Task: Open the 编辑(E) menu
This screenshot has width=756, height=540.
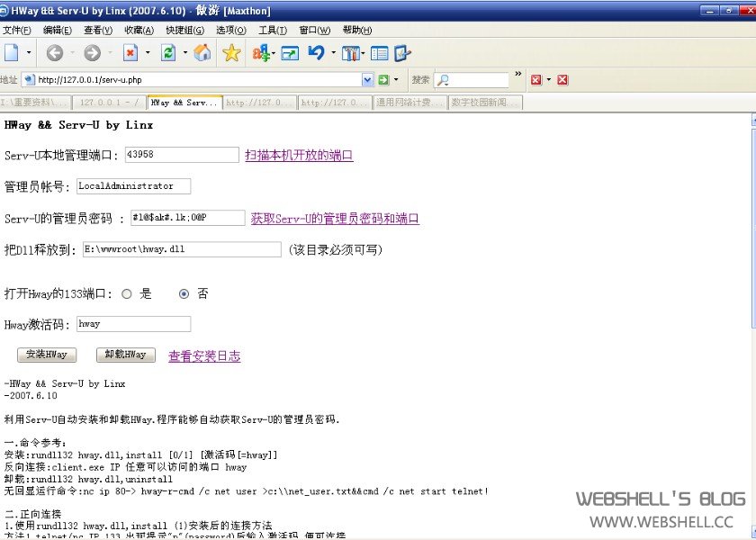Action: coord(58,31)
